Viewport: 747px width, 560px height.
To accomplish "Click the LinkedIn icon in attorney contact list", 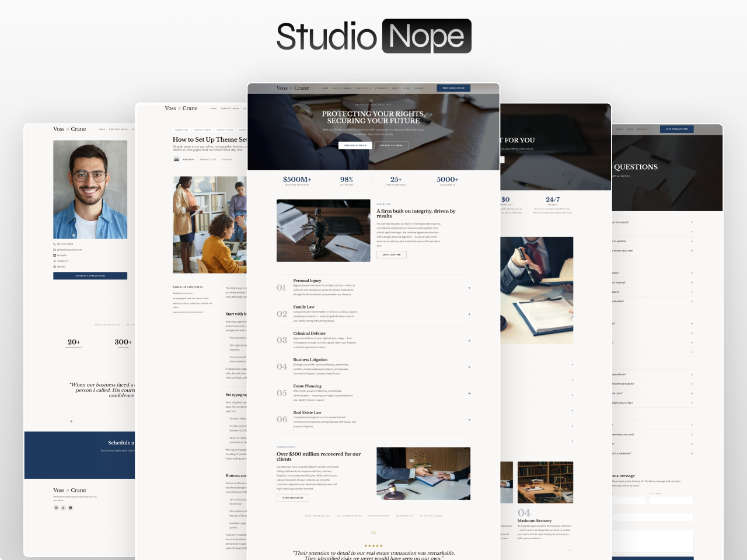I will (x=55, y=256).
